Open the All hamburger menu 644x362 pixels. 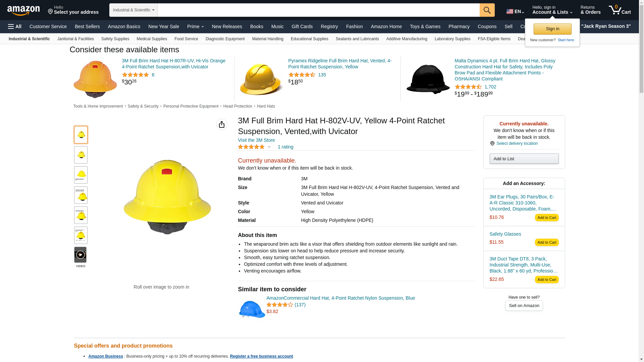click(15, 26)
